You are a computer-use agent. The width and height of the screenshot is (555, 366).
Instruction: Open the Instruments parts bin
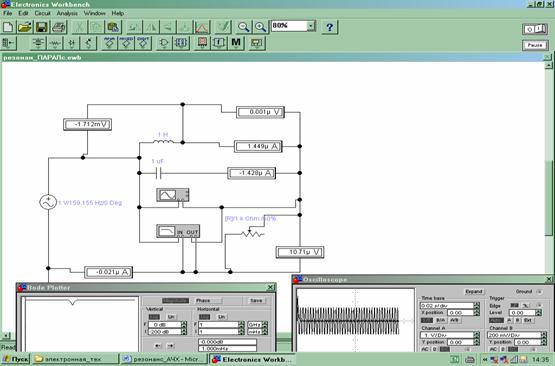pyautogui.click(x=256, y=43)
